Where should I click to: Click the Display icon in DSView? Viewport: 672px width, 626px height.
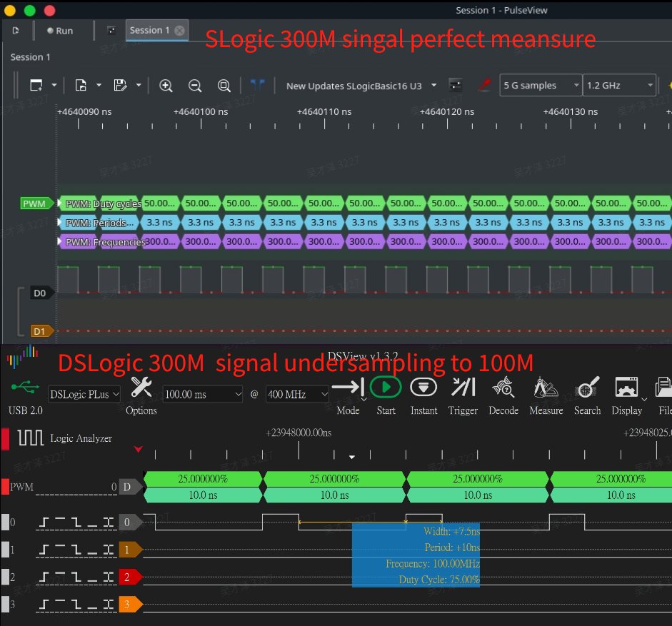pyautogui.click(x=626, y=388)
